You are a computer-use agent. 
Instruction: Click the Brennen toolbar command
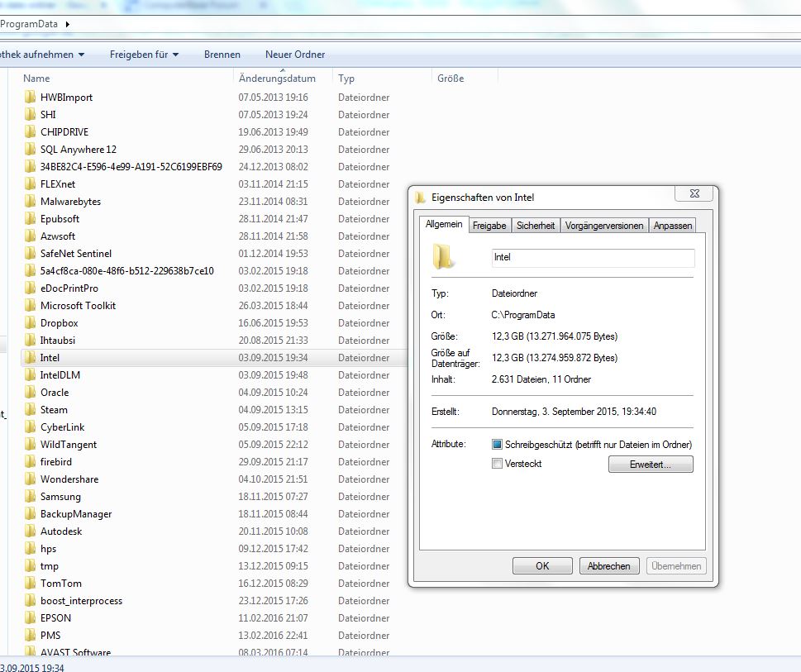coord(222,54)
